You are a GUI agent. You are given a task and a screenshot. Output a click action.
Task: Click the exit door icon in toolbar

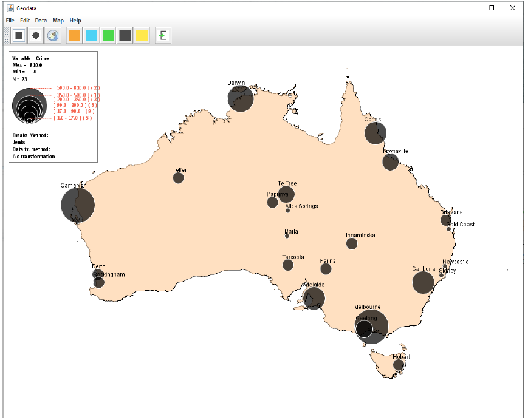tap(163, 35)
